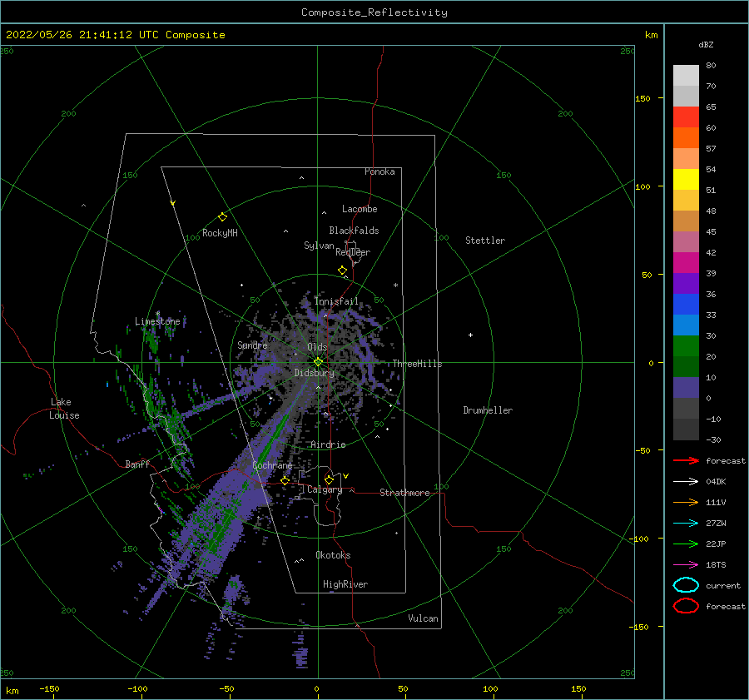Screen dimensions: 749x700
Task: Click the yellow diamond marker beside RockyMH
Action: point(222,217)
